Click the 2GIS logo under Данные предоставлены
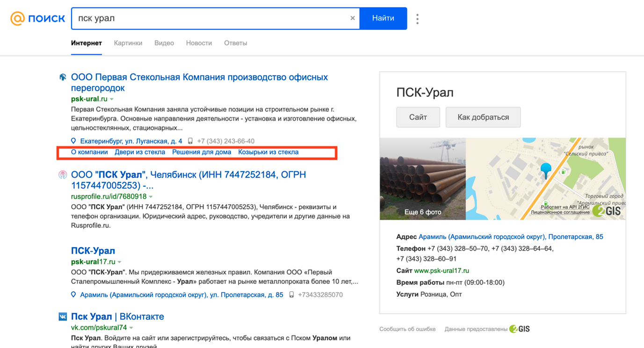This screenshot has width=644, height=348. 520,329
